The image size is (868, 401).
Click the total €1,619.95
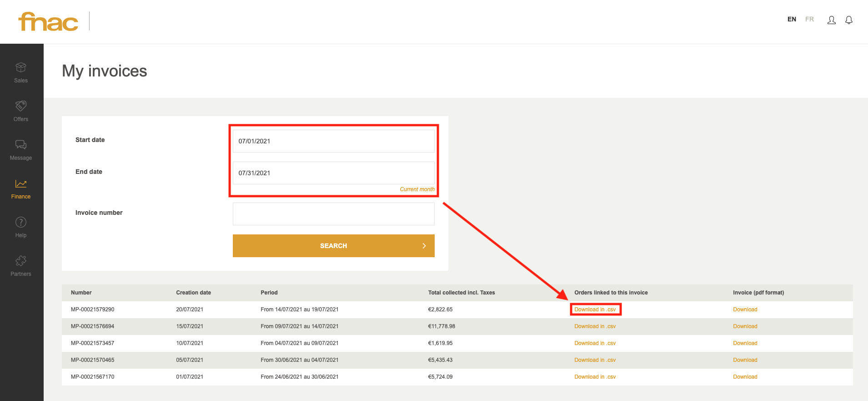coord(440,343)
